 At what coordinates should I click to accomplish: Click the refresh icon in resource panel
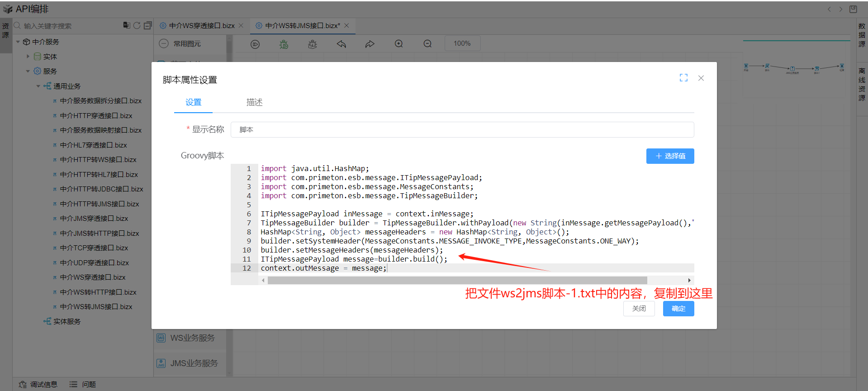click(x=137, y=26)
